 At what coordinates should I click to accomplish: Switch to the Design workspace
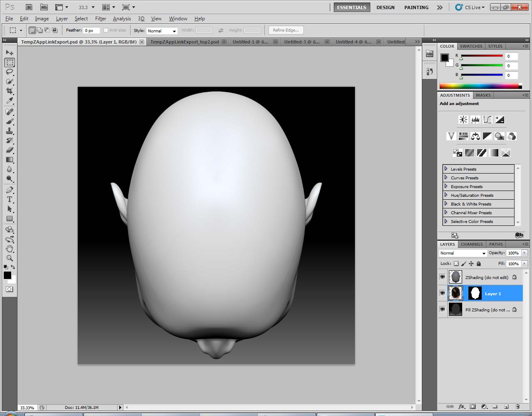[385, 7]
